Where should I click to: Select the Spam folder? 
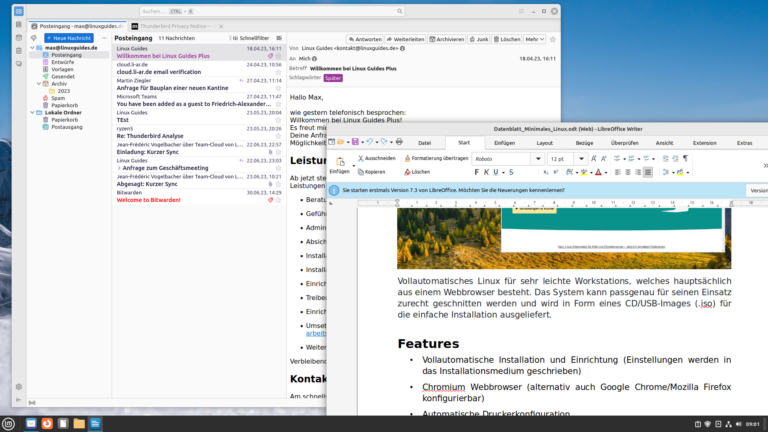pos(58,98)
